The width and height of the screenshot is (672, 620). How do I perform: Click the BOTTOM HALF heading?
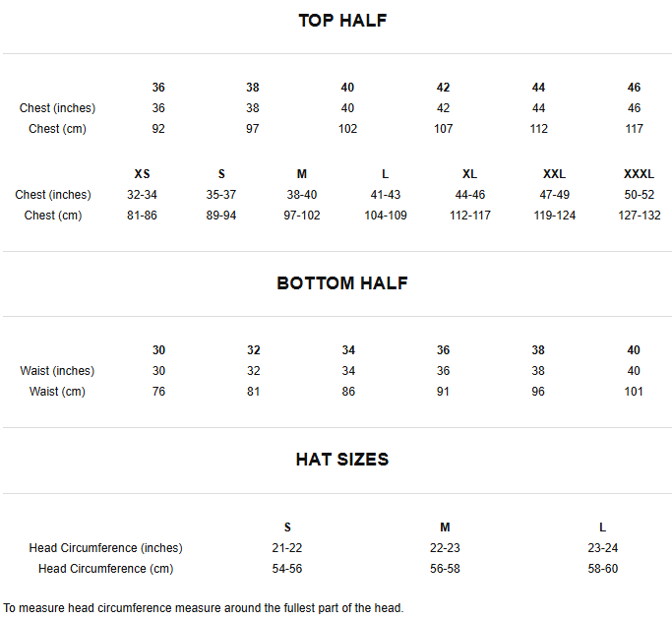342,283
